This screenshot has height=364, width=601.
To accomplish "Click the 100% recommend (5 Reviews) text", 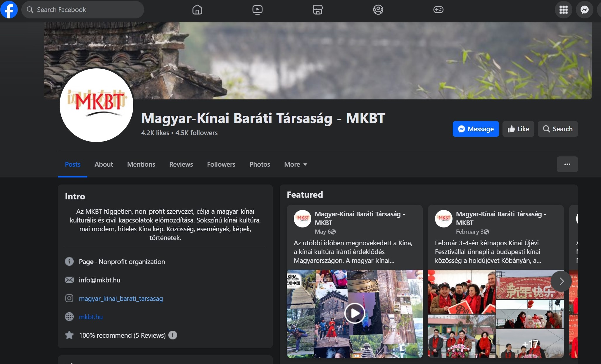I will pos(122,335).
